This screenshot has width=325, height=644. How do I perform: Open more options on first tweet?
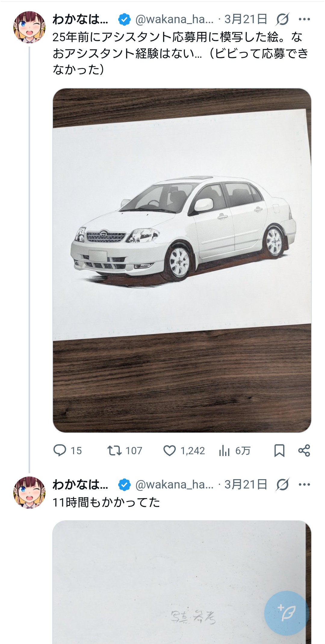tap(304, 19)
